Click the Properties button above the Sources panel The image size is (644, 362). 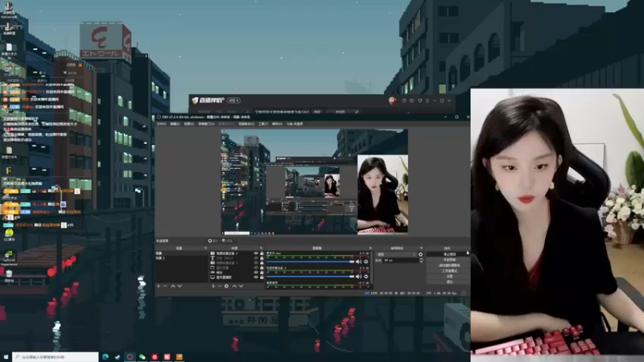213,241
